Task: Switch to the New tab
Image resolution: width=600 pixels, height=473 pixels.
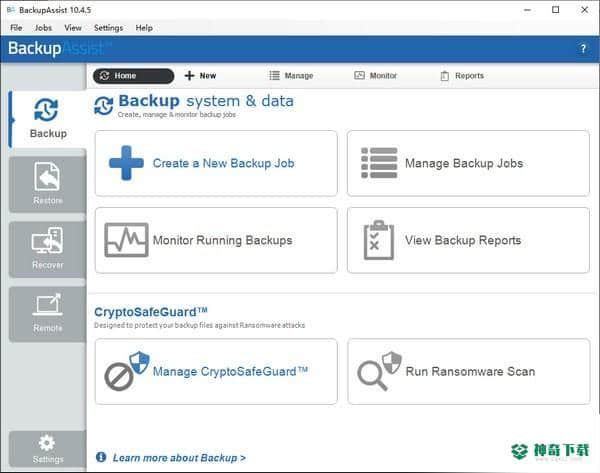Action: pos(200,76)
